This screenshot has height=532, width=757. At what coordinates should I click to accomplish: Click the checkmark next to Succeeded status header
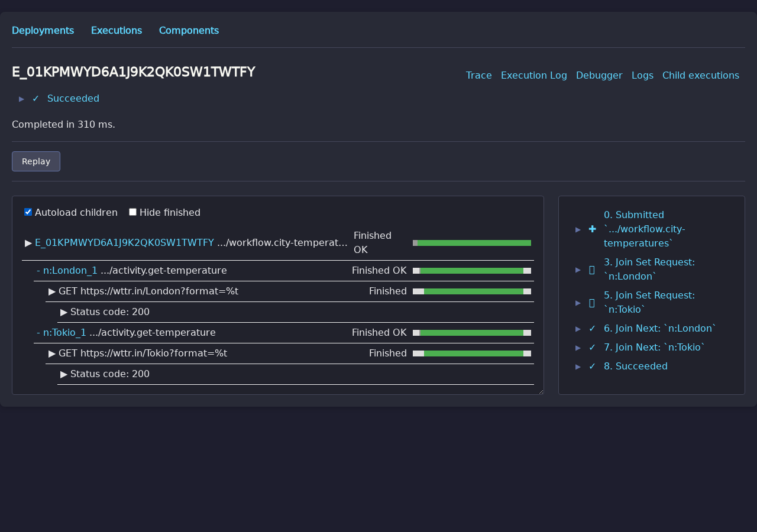click(x=35, y=98)
